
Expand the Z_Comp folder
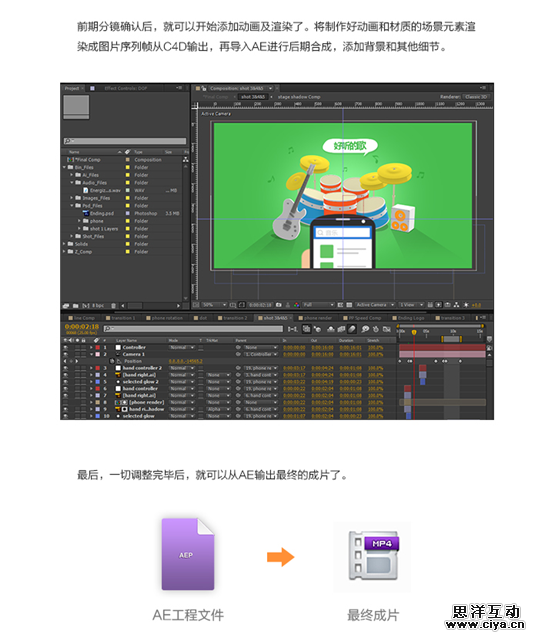click(x=65, y=251)
